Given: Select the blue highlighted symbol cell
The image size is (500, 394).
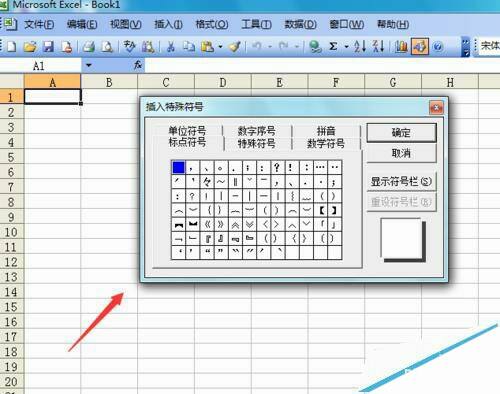Looking at the screenshot, I should tap(178, 167).
